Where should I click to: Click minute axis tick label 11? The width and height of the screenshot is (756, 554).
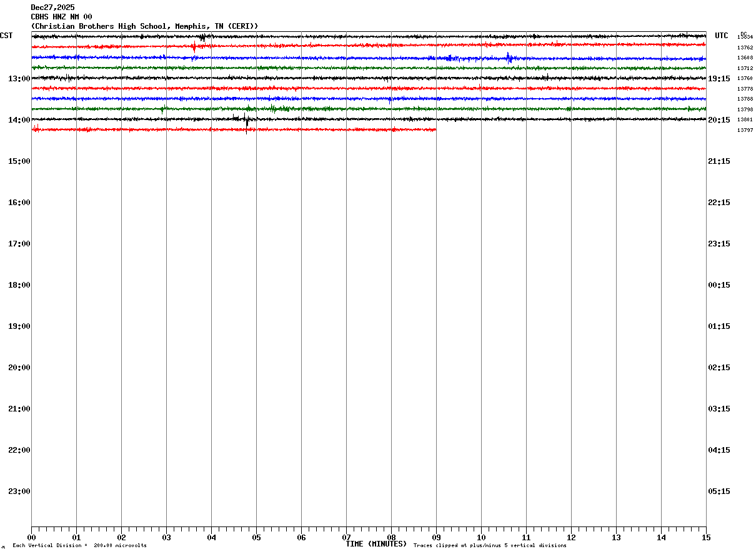click(526, 537)
